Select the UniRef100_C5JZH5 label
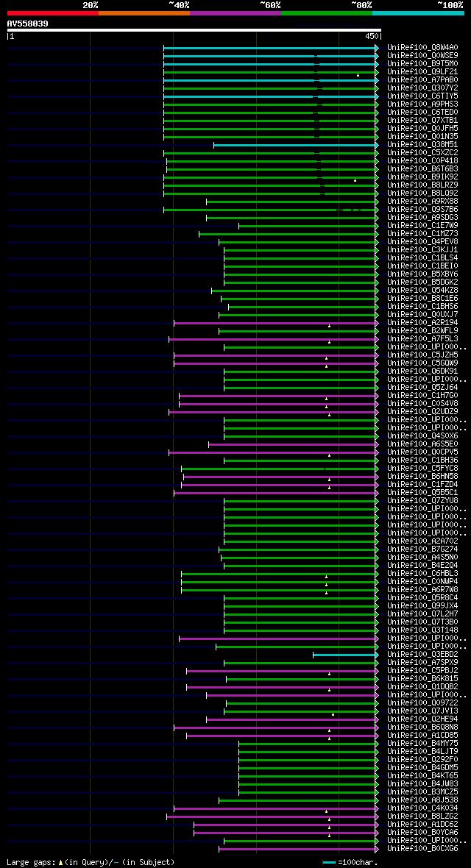The image size is (471, 868). pos(422,355)
